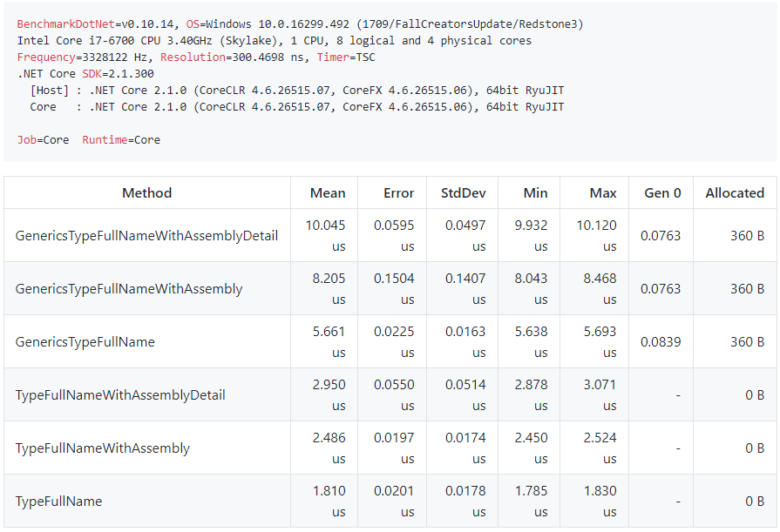Select the GenericsTypeFullNameWithAssemblyDetail method cell

[146, 236]
